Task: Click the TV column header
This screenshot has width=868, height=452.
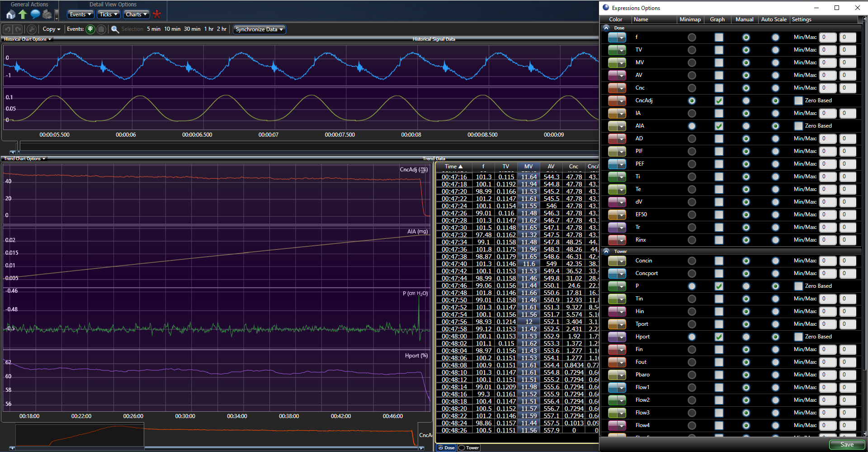Action: coord(506,167)
